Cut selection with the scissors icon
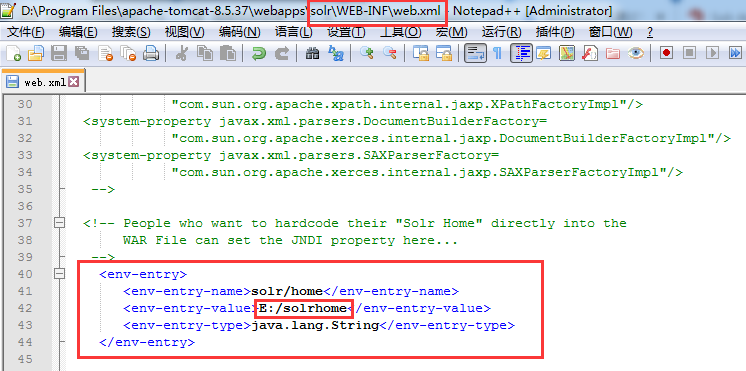This screenshot has width=746, height=371. click(181, 53)
